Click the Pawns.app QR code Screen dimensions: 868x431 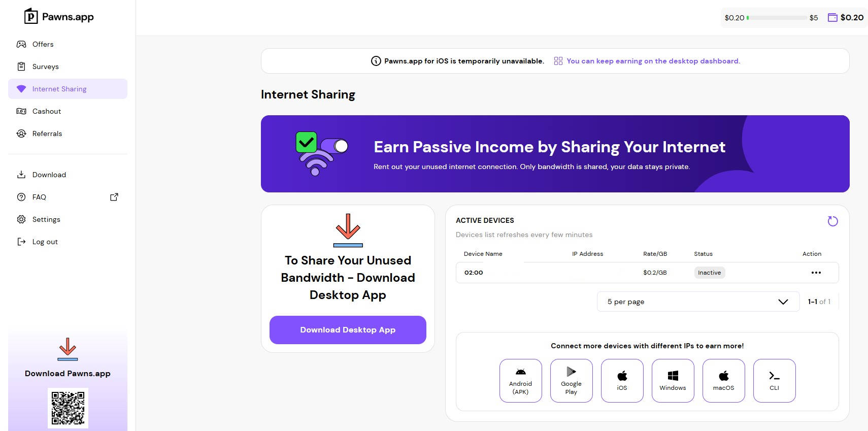(68, 408)
